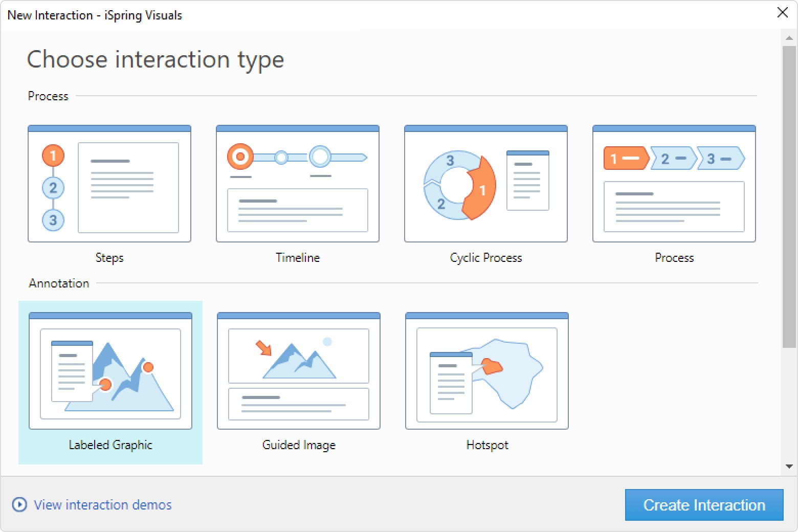Choose the Guided Image interaction thumbnail
This screenshot has height=532, width=798.
pyautogui.click(x=299, y=371)
